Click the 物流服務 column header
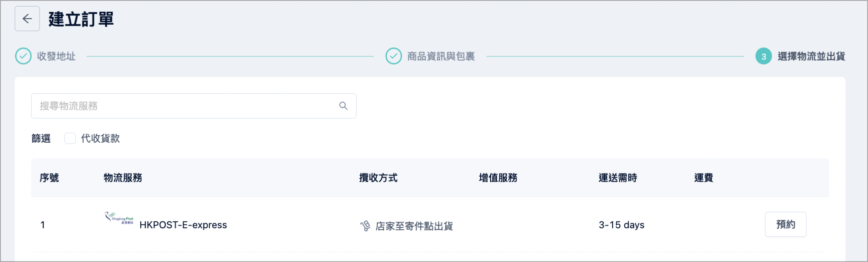The image size is (868, 262). click(x=123, y=178)
